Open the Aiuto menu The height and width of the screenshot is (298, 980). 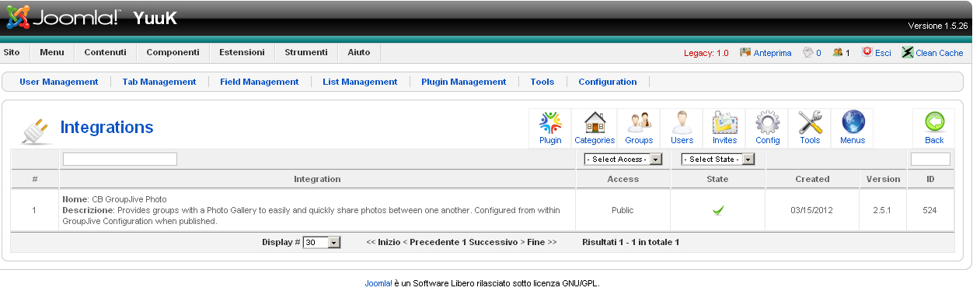[x=359, y=53]
